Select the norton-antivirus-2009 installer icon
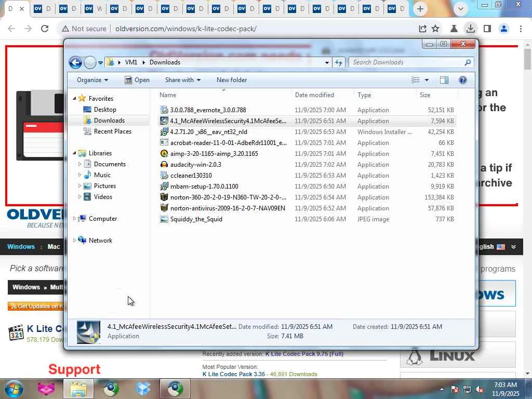The width and height of the screenshot is (532, 399). tap(164, 208)
